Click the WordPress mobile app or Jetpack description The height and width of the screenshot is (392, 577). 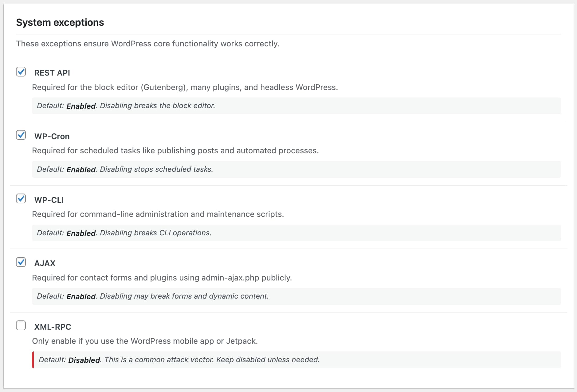click(145, 341)
